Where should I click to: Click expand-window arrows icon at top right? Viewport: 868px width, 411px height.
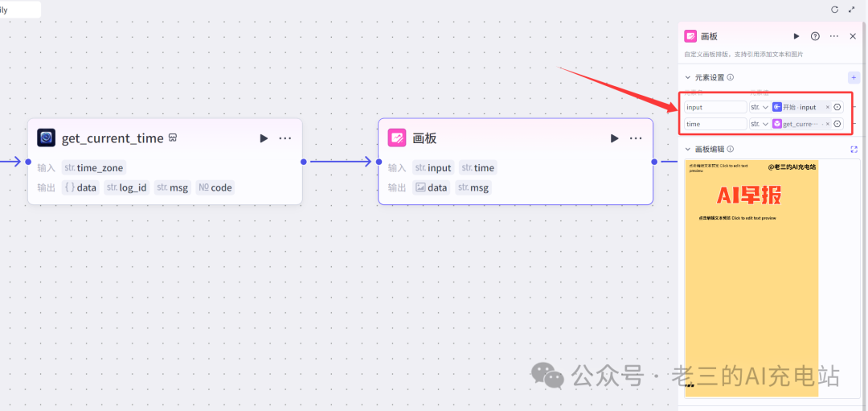[852, 10]
